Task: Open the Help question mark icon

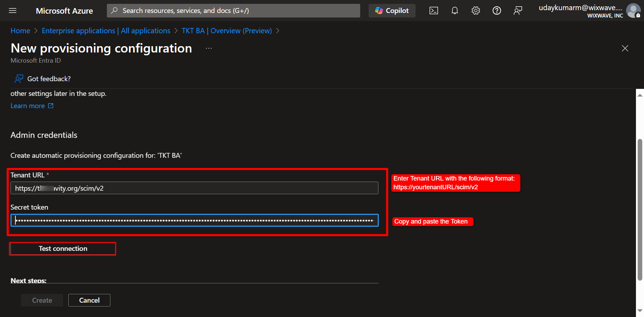Action: 497,10
